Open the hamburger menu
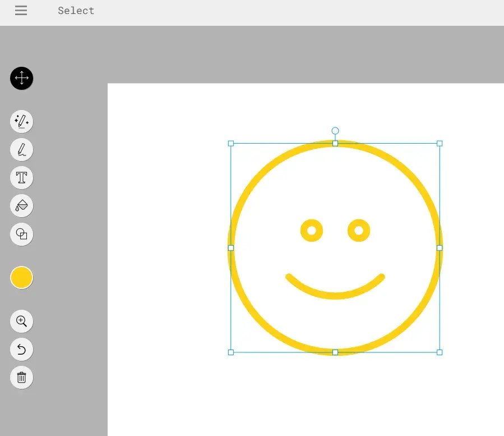The width and height of the screenshot is (504, 436). tap(21, 11)
